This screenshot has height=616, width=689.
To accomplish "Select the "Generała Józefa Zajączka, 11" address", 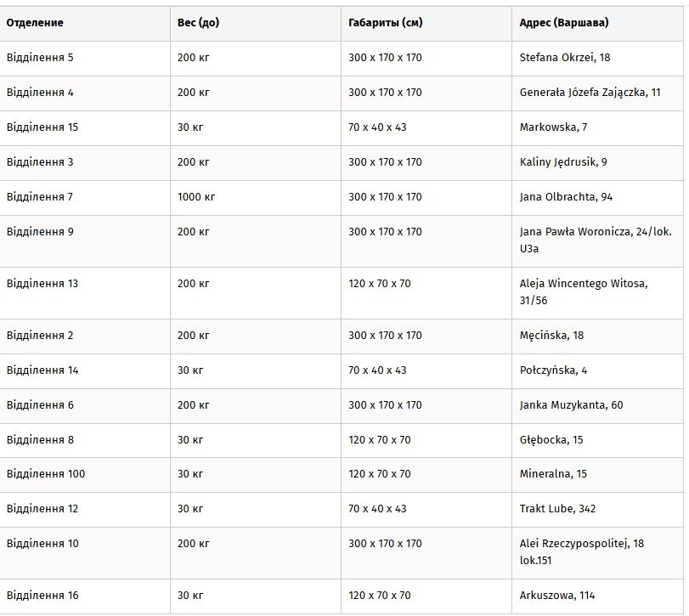I will [x=590, y=93].
